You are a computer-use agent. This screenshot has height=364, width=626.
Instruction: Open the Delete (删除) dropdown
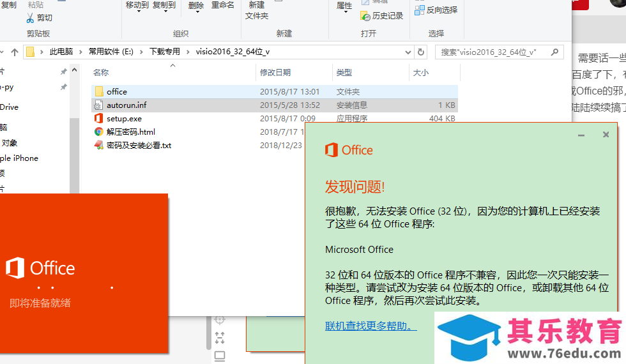[196, 6]
